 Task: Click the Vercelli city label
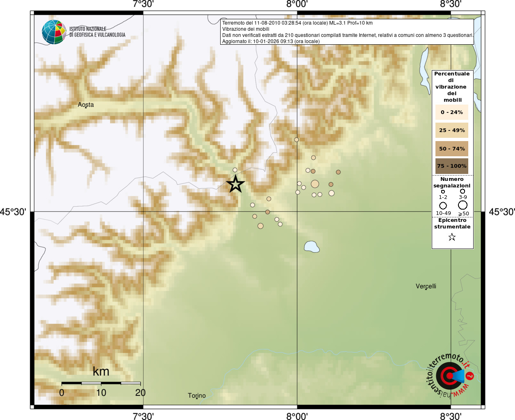[x=426, y=286]
